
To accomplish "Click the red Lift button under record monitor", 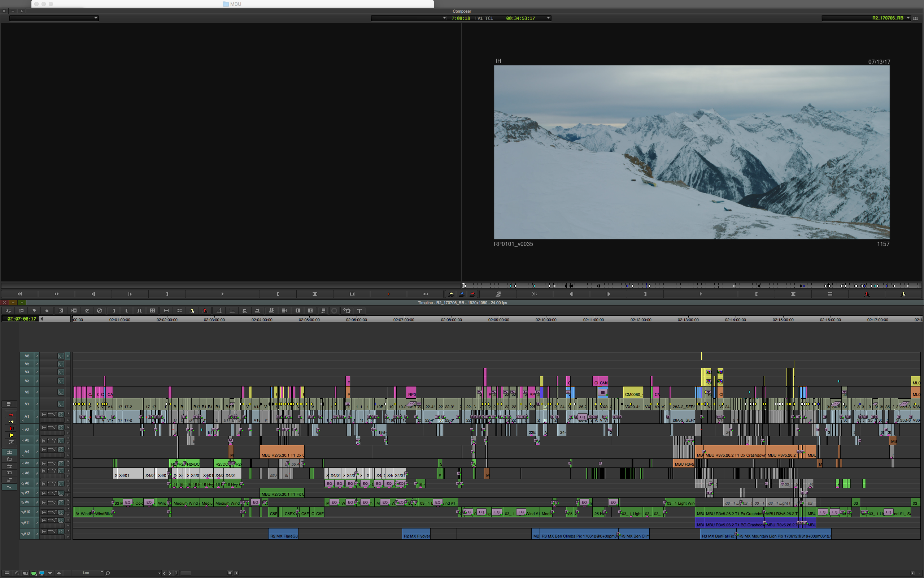I will (867, 294).
